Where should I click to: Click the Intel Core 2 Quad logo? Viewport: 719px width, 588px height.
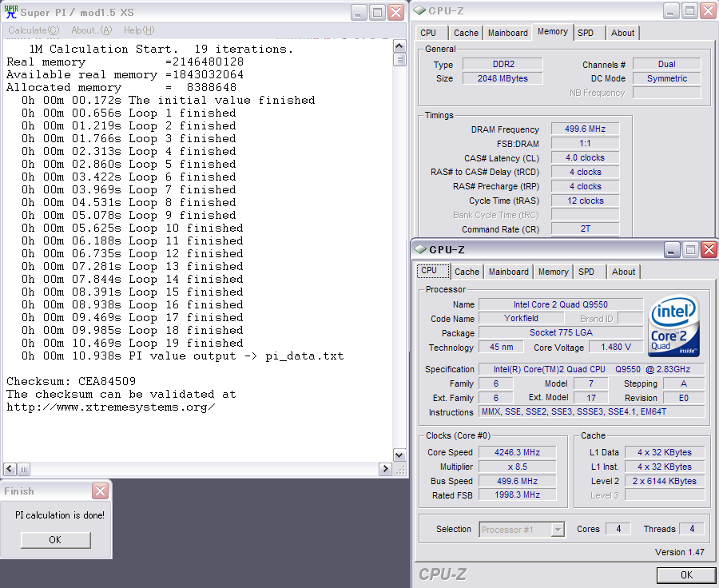tap(674, 325)
